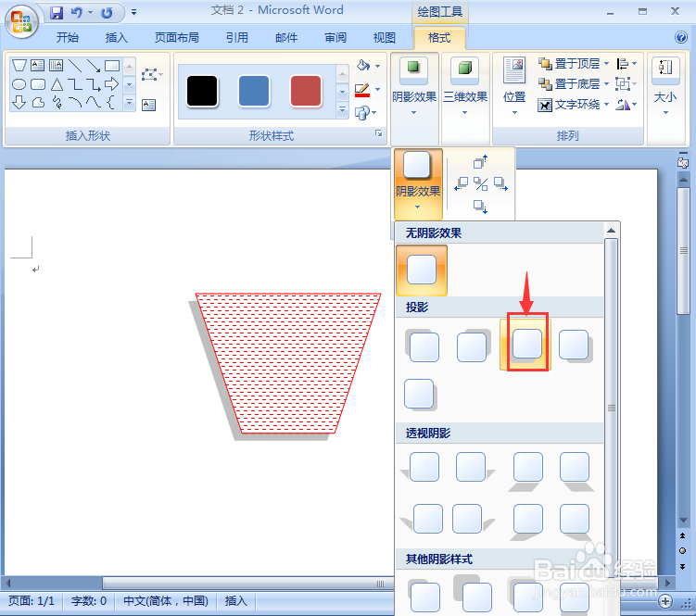The image size is (696, 616).
Task: Click 页面: 1/1 in status bar
Action: tap(32, 601)
